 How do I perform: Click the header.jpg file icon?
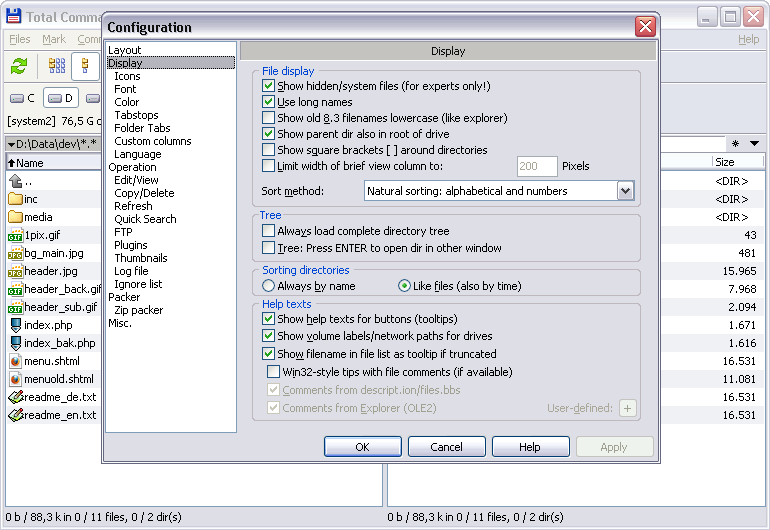coord(16,271)
